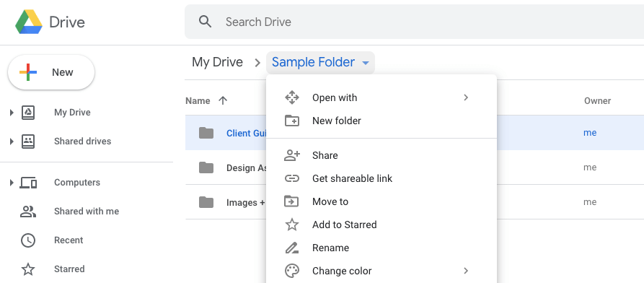Choose Get shareable link

tap(381, 178)
